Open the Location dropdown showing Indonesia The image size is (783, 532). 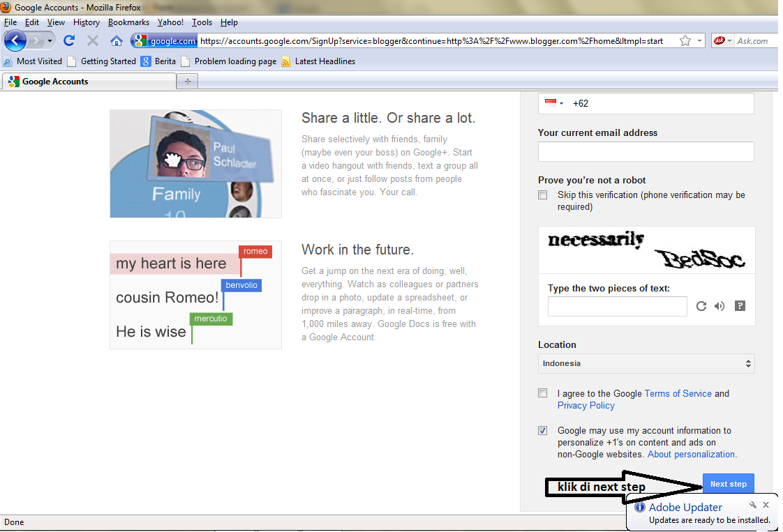[646, 364]
